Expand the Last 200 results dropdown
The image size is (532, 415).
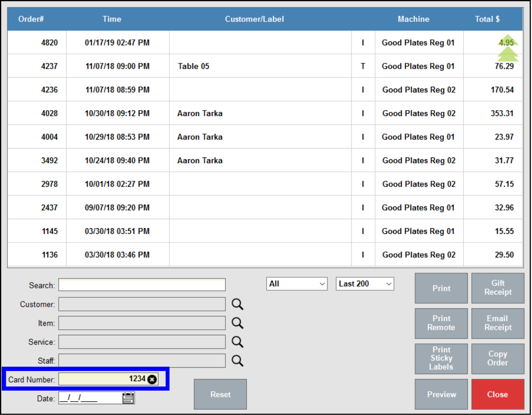pyautogui.click(x=364, y=284)
